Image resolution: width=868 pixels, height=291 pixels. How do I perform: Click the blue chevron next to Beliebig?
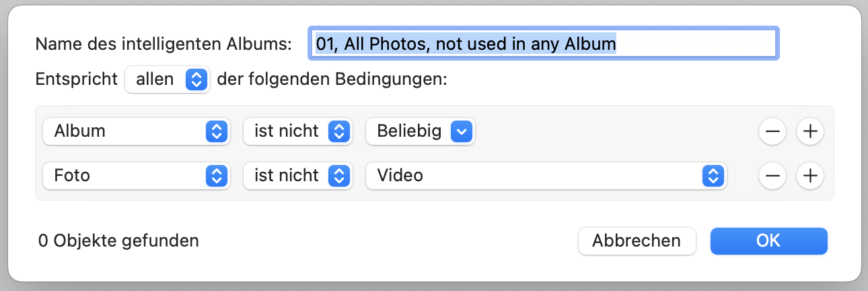[x=462, y=131]
